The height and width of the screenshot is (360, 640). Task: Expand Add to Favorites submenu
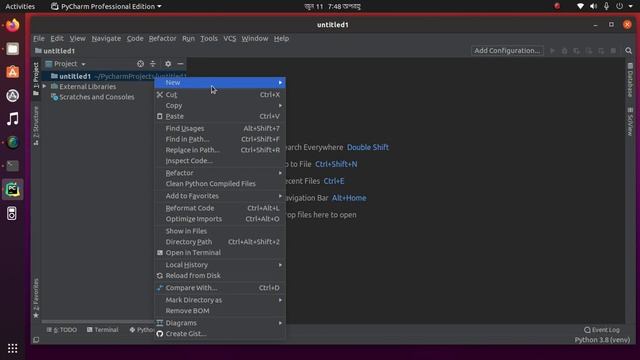pyautogui.click(x=220, y=196)
